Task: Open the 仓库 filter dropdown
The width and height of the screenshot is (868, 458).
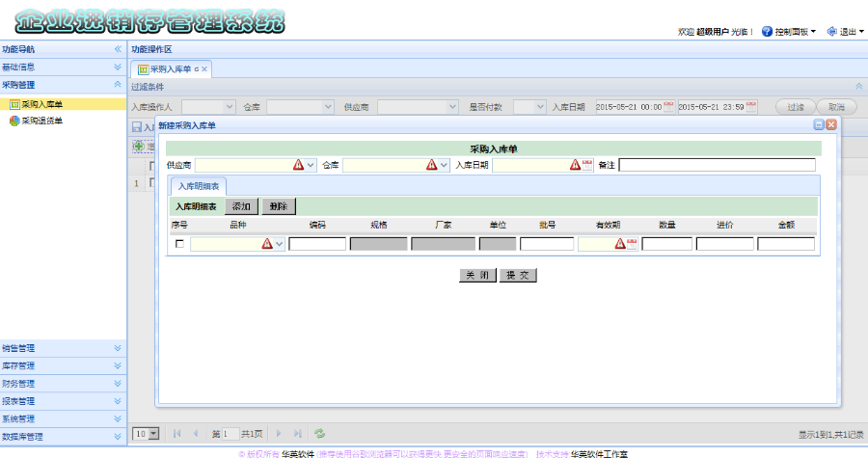Action: pyautogui.click(x=328, y=107)
